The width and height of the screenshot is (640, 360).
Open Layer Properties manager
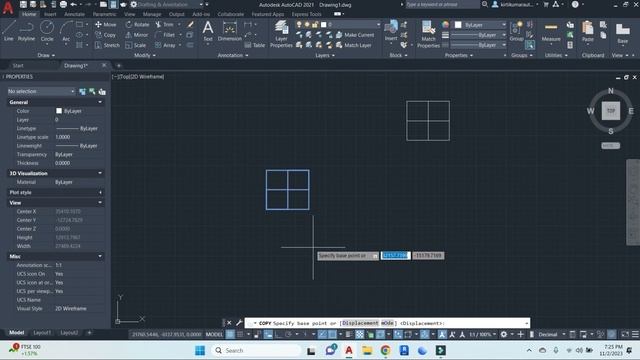[x=281, y=34]
